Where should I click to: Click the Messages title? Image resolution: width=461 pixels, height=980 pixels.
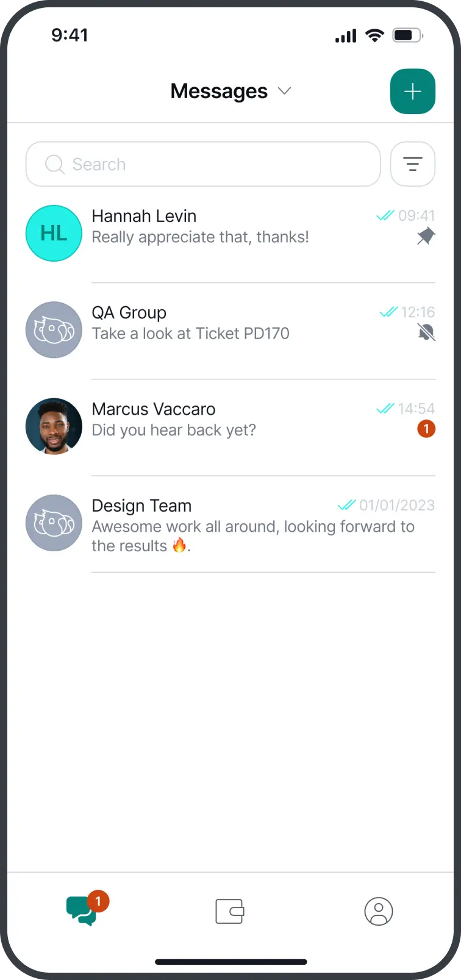tap(219, 91)
